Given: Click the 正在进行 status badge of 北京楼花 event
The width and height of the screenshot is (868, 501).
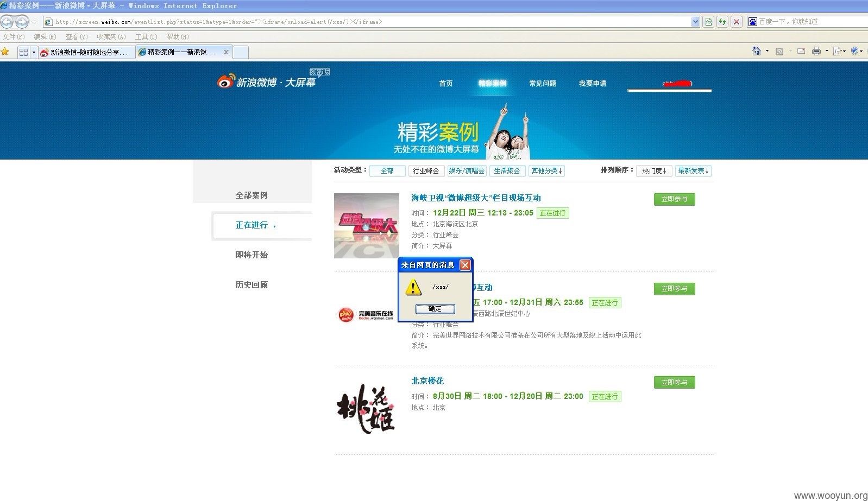Looking at the screenshot, I should point(605,397).
